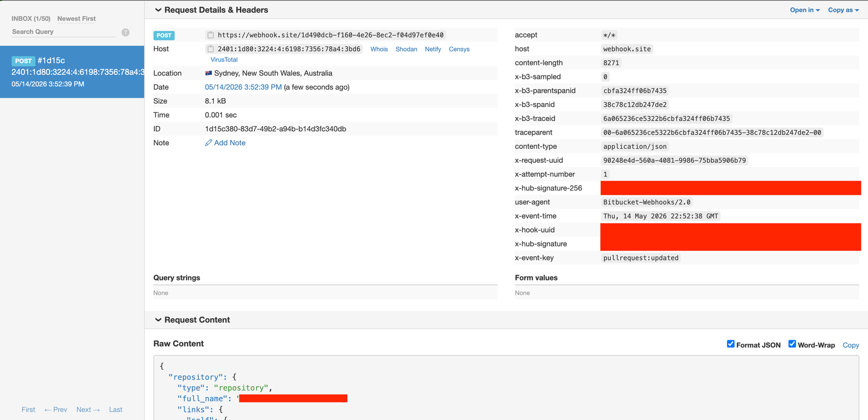Select the request ID 1d15c380-83d7-49b2-a94b-b14d3fc340db

276,129
